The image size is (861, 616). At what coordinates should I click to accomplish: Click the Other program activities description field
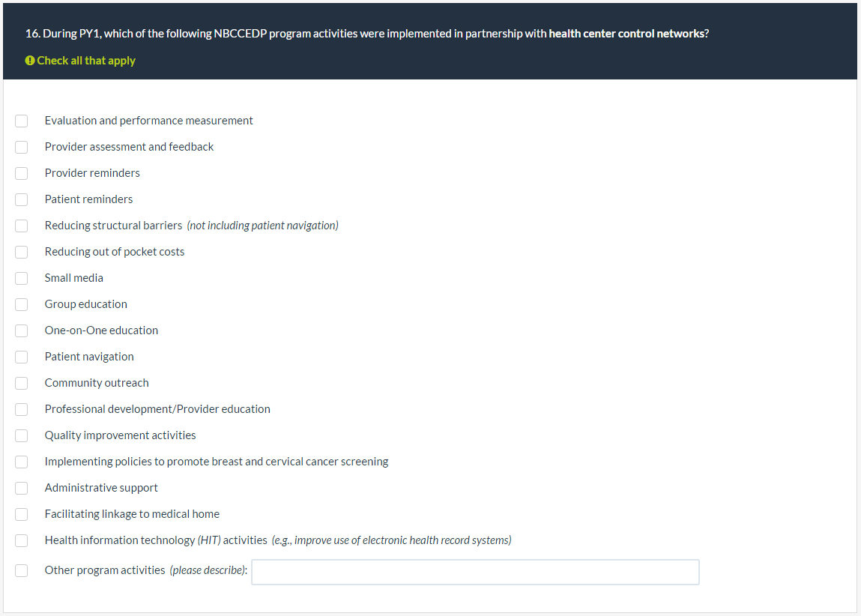(x=475, y=572)
